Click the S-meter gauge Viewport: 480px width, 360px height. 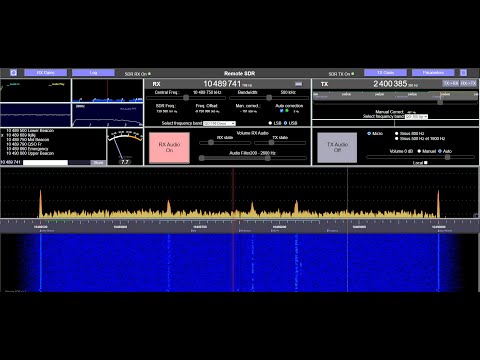[125, 147]
